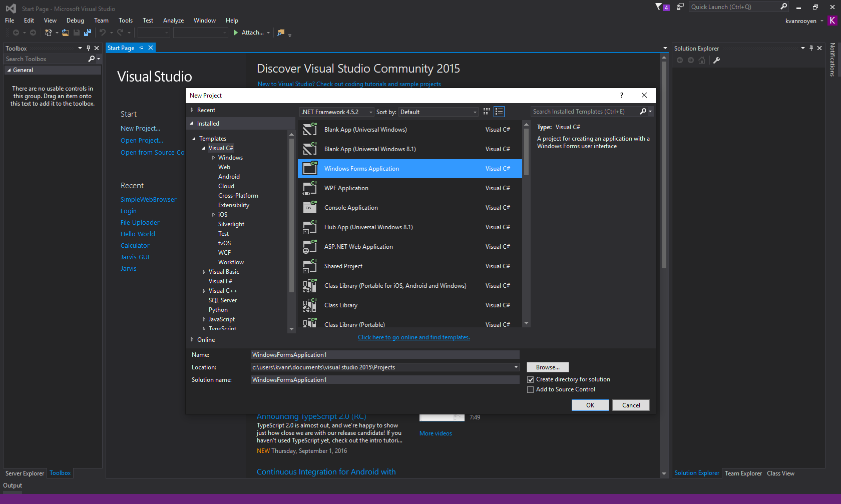Uncheck Create directory for solution

tap(530, 380)
